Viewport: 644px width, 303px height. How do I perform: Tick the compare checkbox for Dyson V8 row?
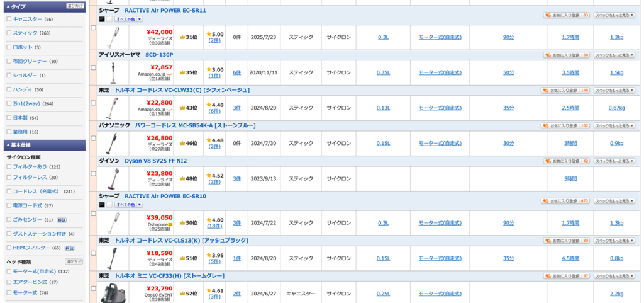pyautogui.click(x=93, y=173)
